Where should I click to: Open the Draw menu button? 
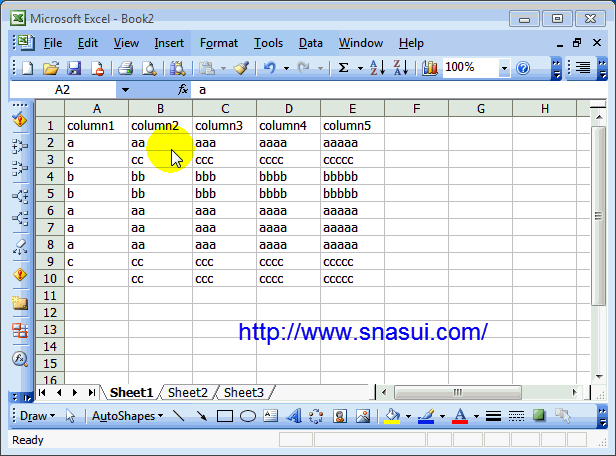point(37,416)
